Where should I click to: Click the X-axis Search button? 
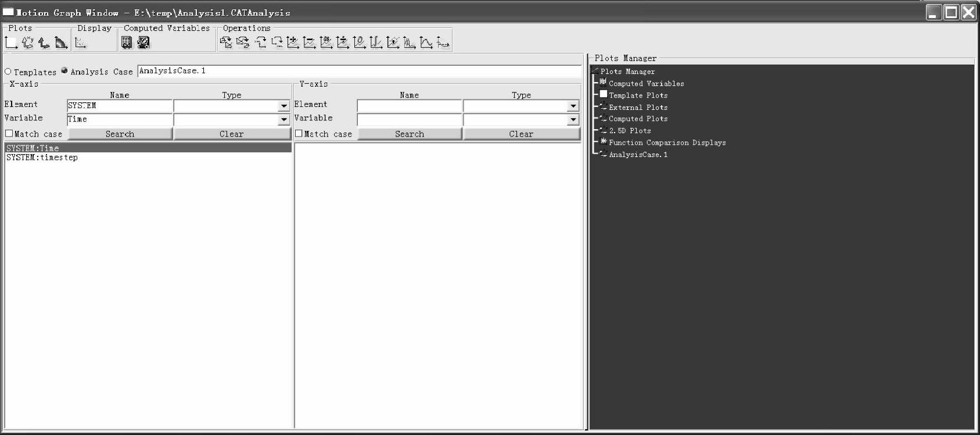point(120,134)
